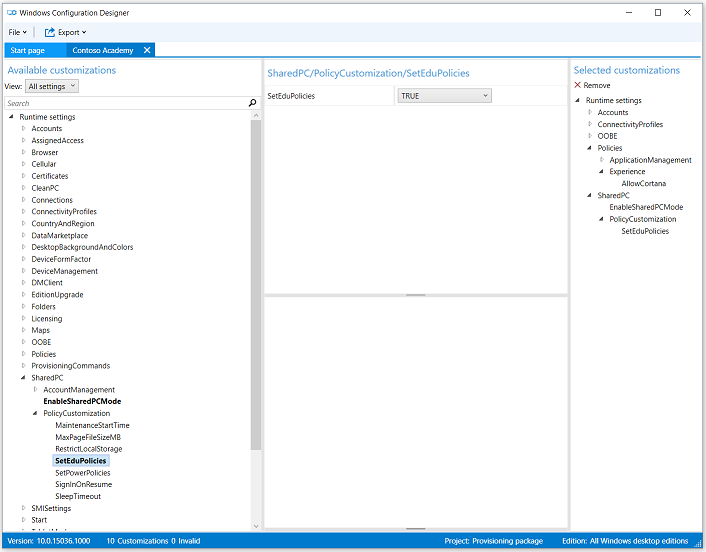This screenshot has width=706, height=552.
Task: Click the tree scrollbar thumb
Action: pyautogui.click(x=256, y=284)
